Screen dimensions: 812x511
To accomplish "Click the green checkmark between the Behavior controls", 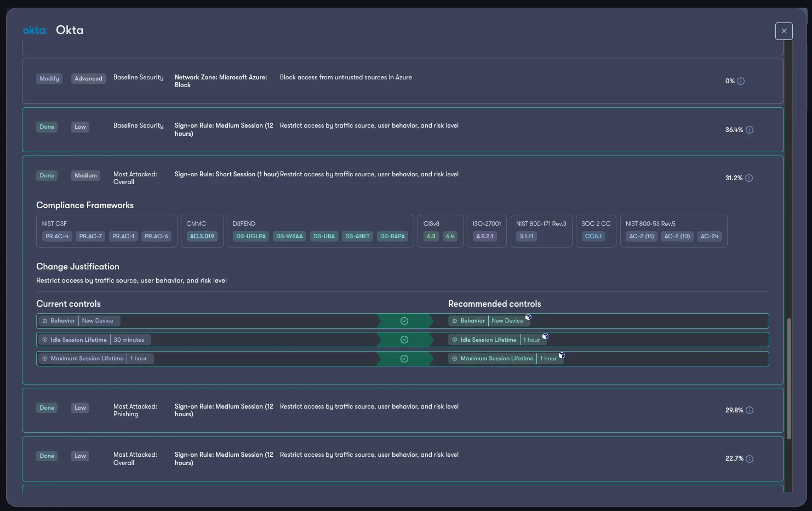I will point(404,320).
